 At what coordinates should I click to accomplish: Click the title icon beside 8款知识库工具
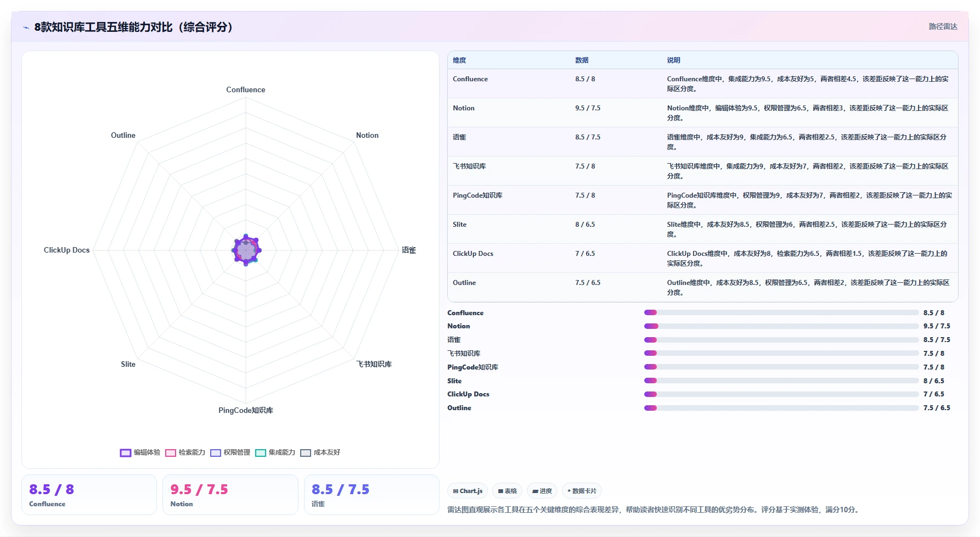pyautogui.click(x=26, y=27)
